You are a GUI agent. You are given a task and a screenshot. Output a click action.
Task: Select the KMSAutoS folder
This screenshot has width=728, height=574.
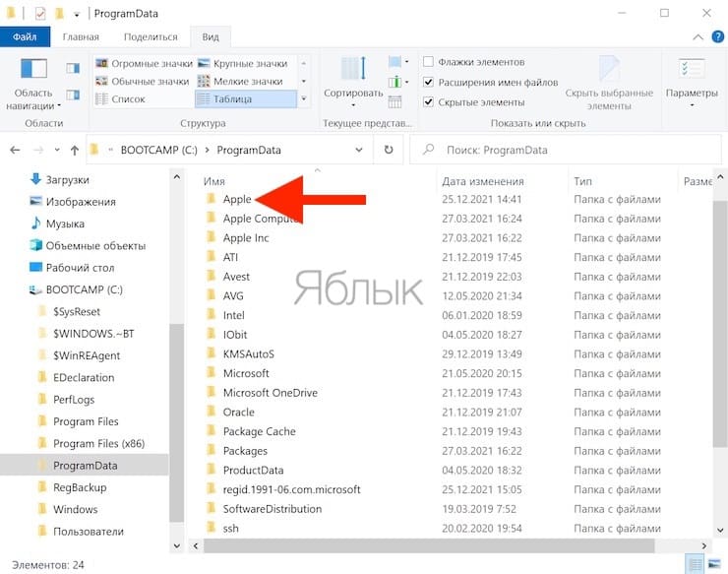[248, 354]
